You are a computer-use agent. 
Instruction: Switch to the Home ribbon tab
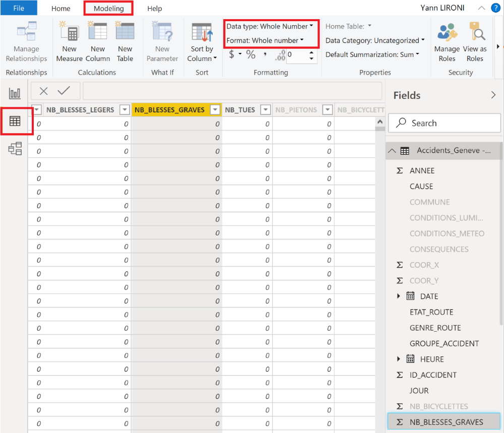[60, 8]
